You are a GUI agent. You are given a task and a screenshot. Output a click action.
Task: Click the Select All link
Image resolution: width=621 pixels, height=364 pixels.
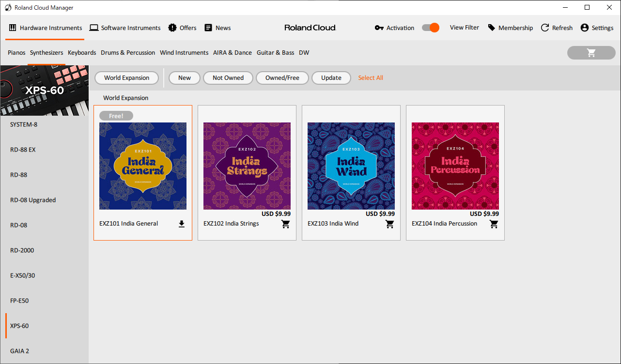[371, 78]
